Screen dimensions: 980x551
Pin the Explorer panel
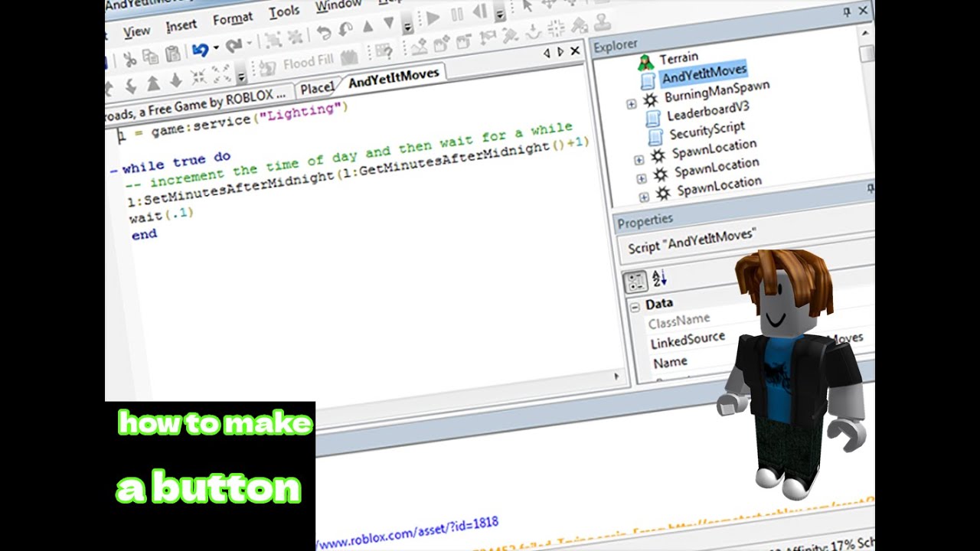846,12
